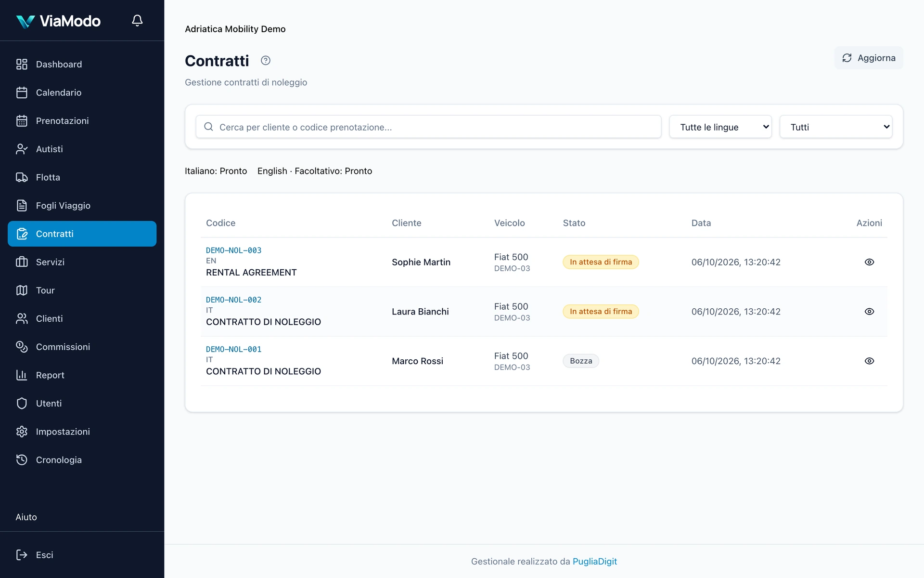
Task: Navigate to Prenotazioni
Action: click(x=82, y=121)
